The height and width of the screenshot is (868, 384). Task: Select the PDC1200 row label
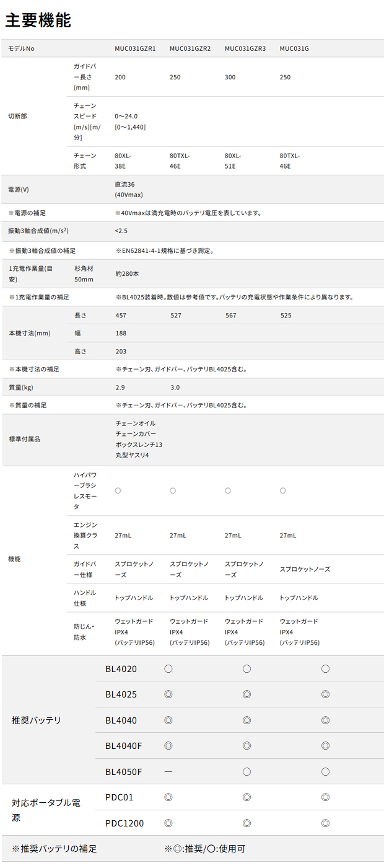[x=124, y=823]
